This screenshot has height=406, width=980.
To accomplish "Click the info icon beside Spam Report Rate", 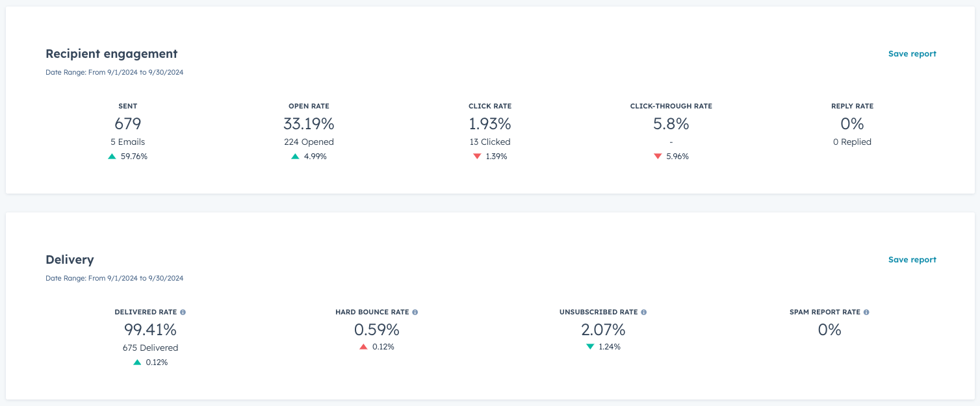I will point(866,312).
